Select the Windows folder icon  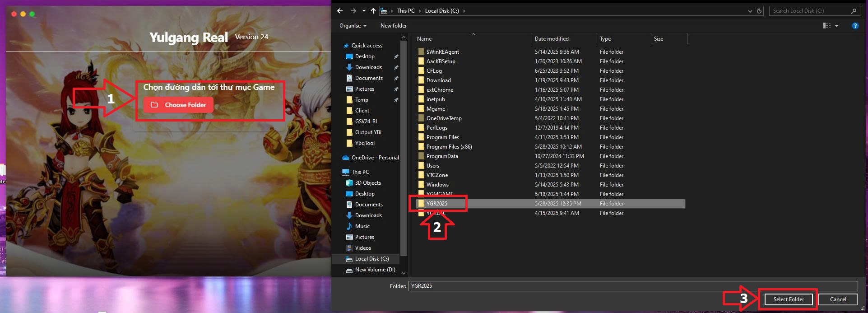pyautogui.click(x=421, y=185)
